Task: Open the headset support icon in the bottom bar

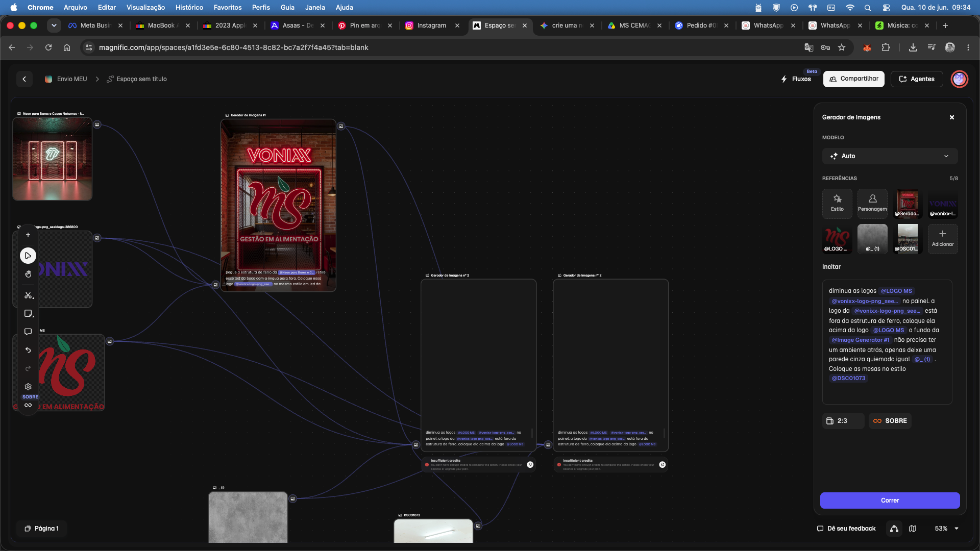Action: (x=894, y=529)
